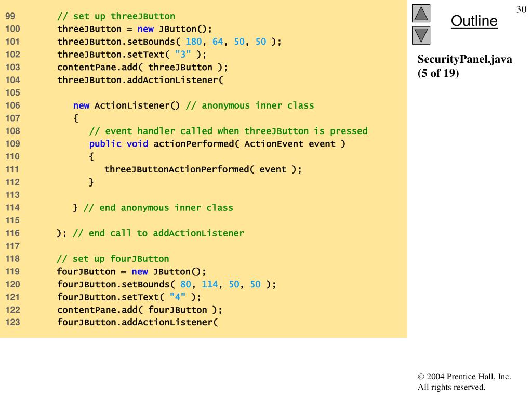Click the value 114 in fourJButton setBounds

pos(210,284)
